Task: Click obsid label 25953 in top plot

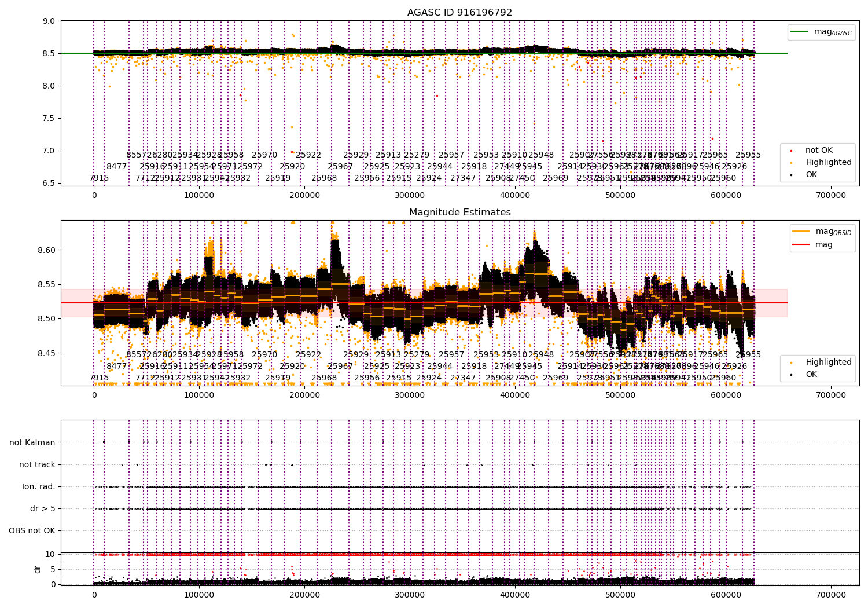Action: pos(486,155)
